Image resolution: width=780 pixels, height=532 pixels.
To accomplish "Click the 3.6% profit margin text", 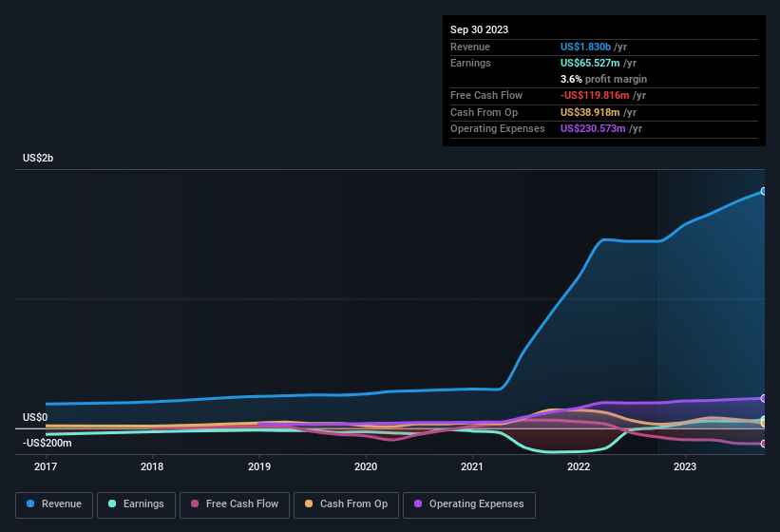I will click(x=603, y=79).
